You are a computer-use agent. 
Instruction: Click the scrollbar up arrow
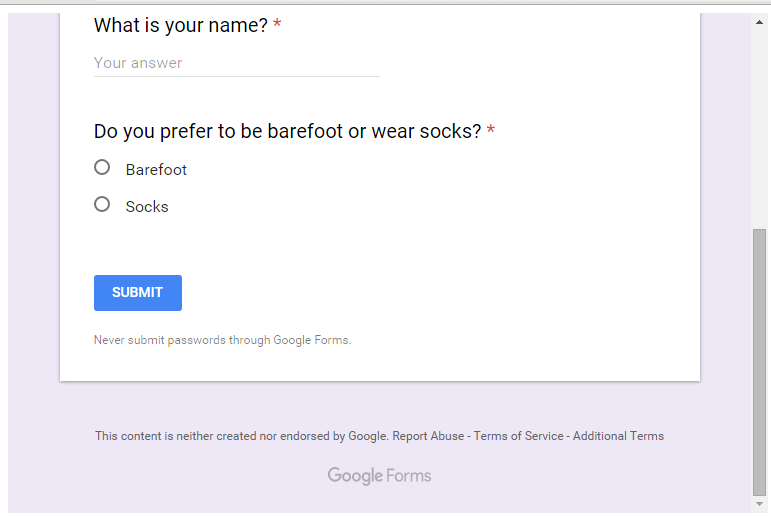point(760,20)
